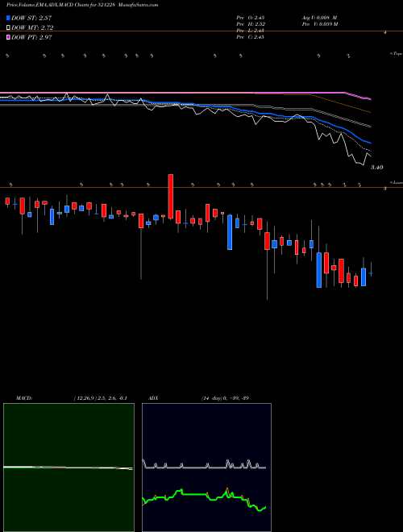Click the tallest red candlestick, the spike near the 3 line
This screenshot has width=403, height=532.
click(x=171, y=197)
